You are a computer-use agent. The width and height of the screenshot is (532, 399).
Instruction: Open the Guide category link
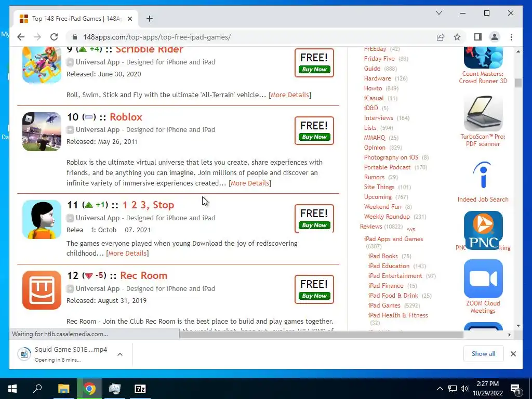[x=372, y=69]
